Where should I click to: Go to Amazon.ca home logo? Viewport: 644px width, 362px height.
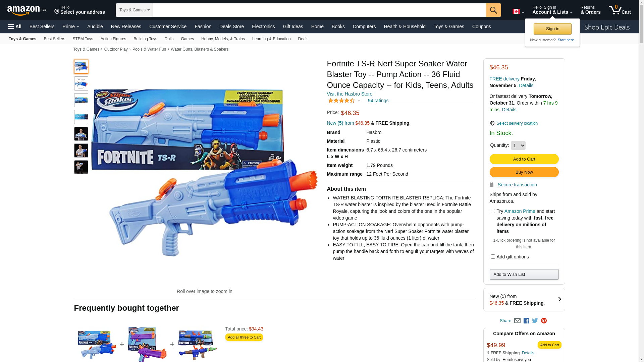click(27, 10)
